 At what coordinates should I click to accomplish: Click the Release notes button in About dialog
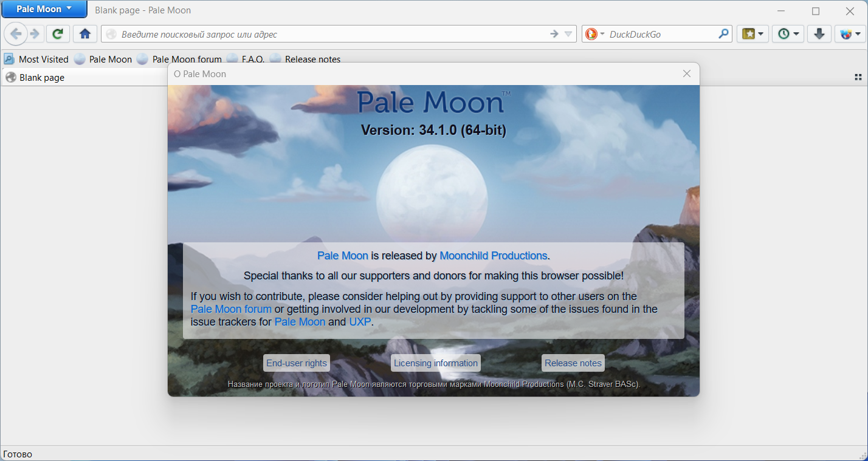click(x=573, y=363)
